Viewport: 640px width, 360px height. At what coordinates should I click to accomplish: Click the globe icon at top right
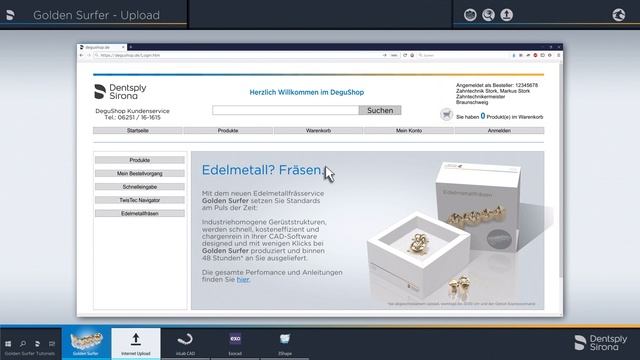(619, 15)
